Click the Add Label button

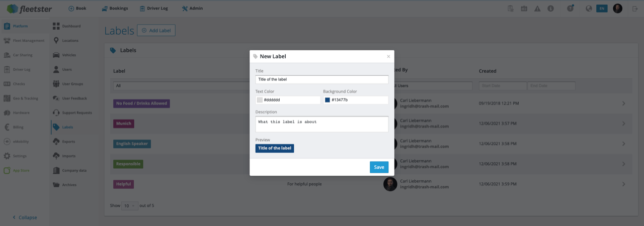pos(156,31)
